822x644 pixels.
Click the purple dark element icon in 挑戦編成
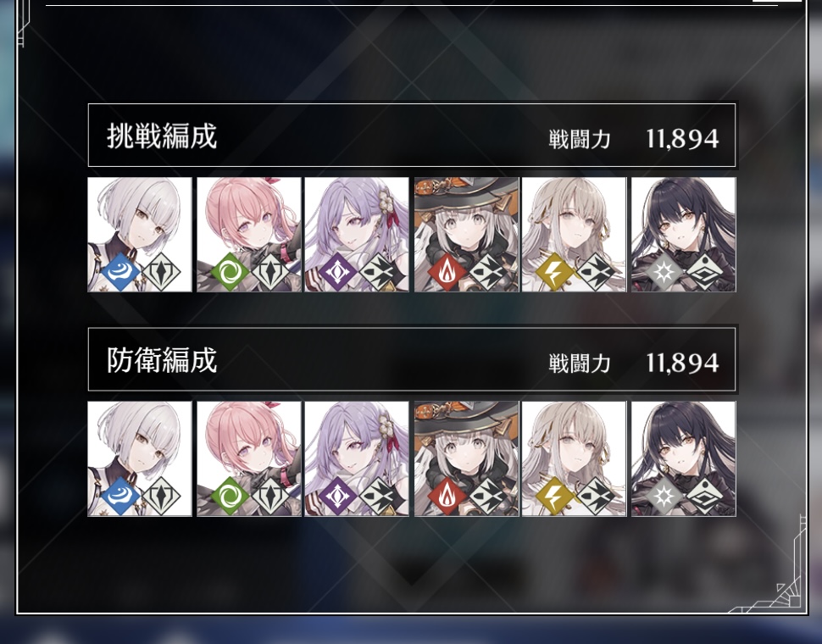tap(337, 272)
